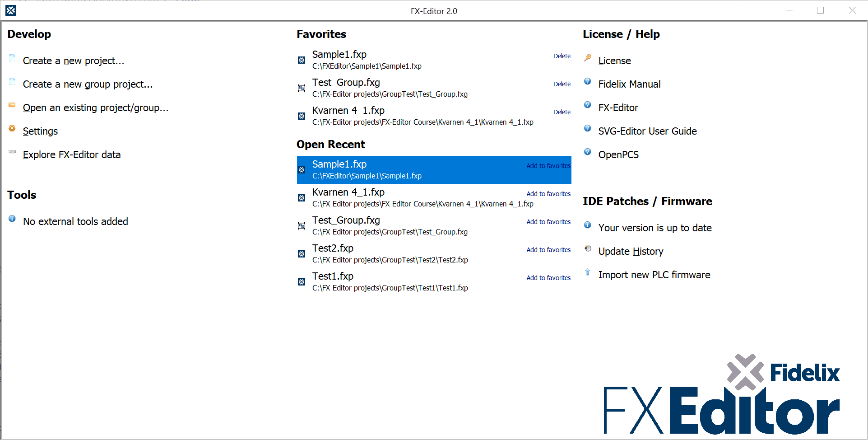Viewport: 868px width, 440px height.
Task: Explore FX-Editor data
Action: click(x=72, y=155)
